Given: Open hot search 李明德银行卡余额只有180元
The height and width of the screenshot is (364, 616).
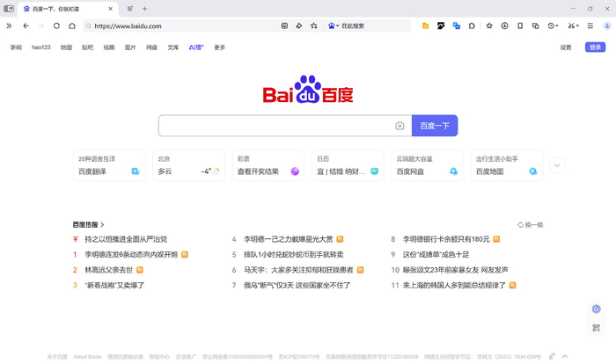Looking at the screenshot, I should [x=446, y=239].
